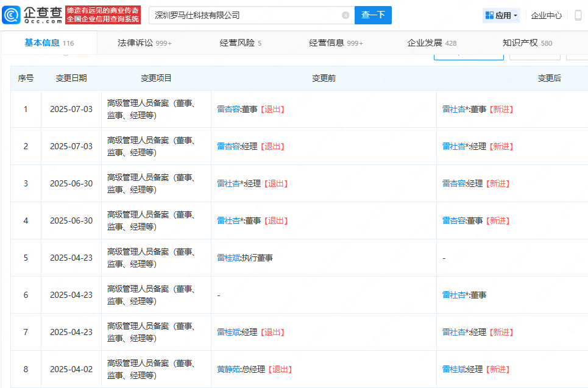Open the 企业中心 link

(546, 15)
